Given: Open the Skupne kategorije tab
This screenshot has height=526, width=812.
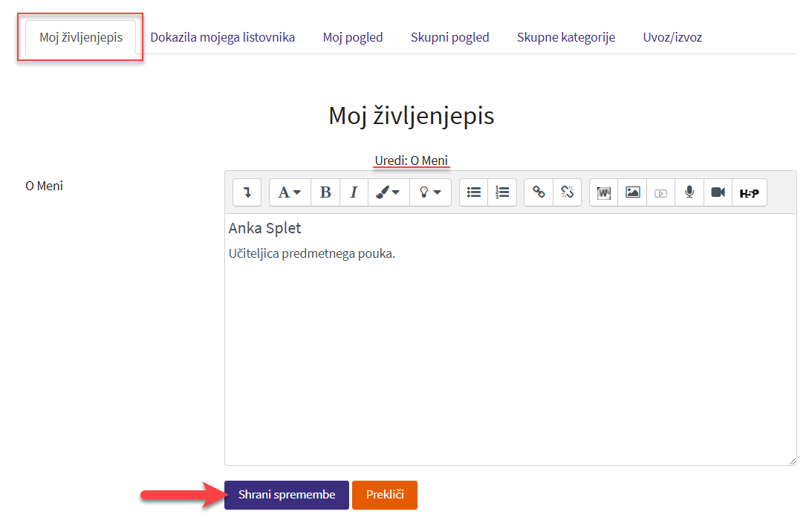Looking at the screenshot, I should (x=565, y=37).
